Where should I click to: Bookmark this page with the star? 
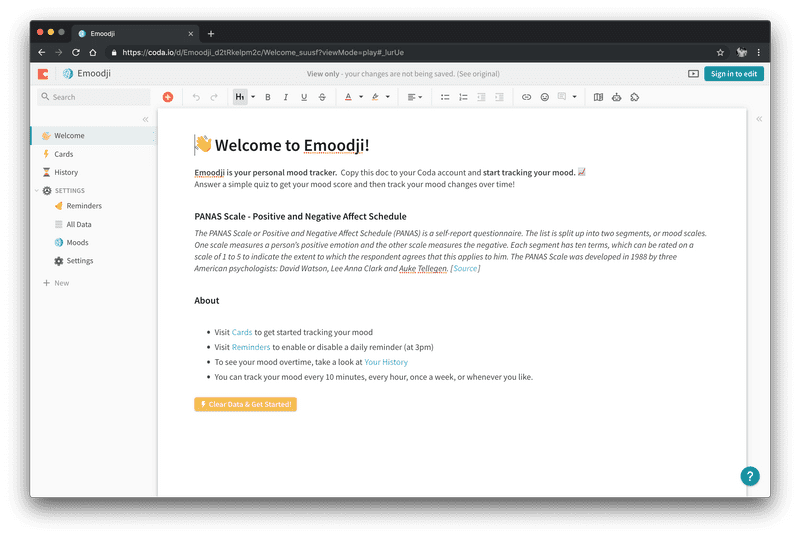720,52
